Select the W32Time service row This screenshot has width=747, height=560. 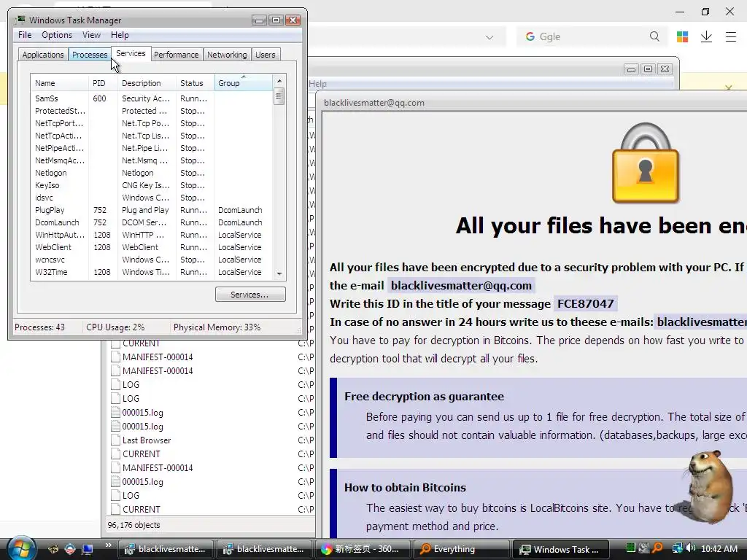(x=152, y=271)
